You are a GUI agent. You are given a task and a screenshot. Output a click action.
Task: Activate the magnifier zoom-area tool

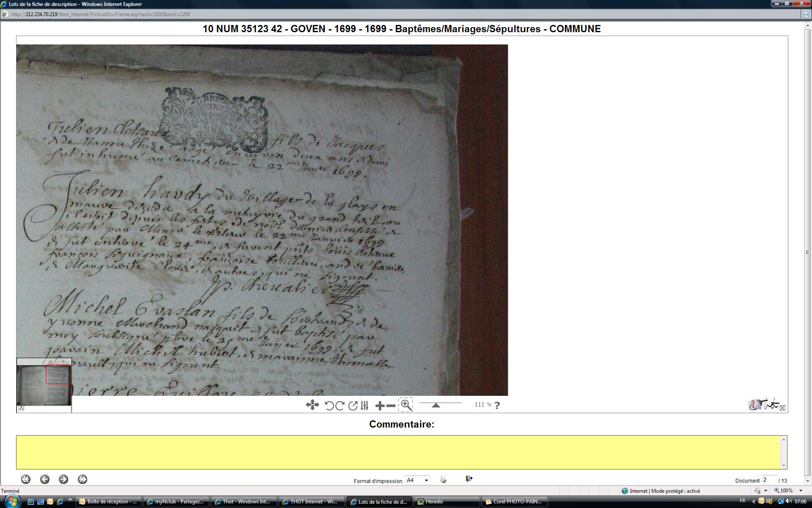tap(406, 405)
